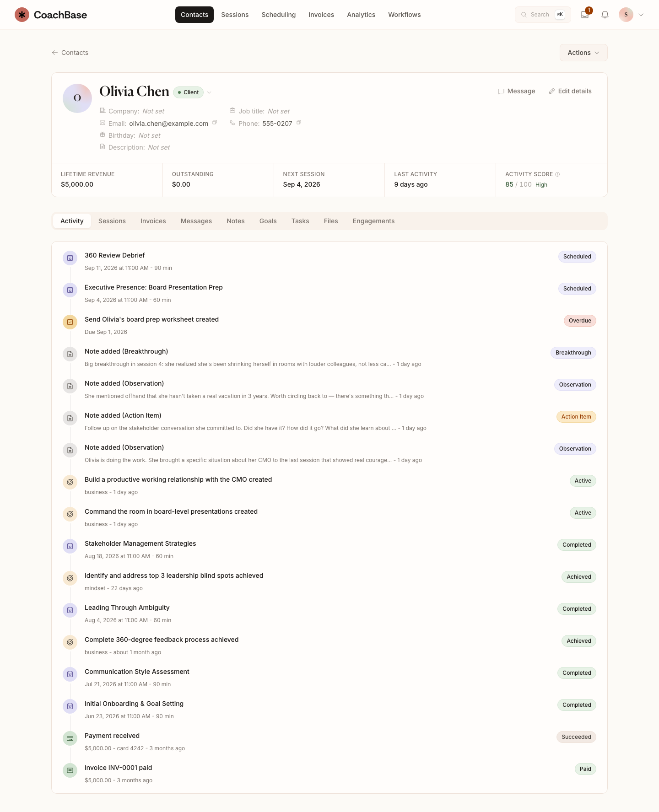This screenshot has height=812, width=659.
Task: Open the Leading Through Ambiguity session entry
Action: 127,608
